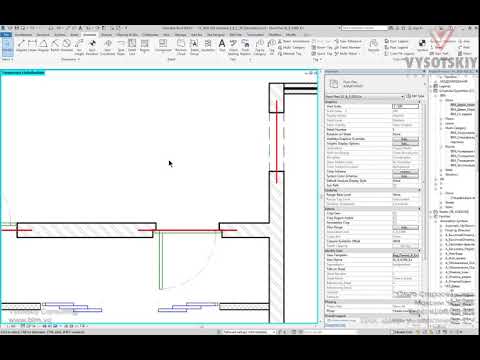Edit Visibility/Graphics Overrides
This screenshot has height=360, width=480.
point(405,139)
